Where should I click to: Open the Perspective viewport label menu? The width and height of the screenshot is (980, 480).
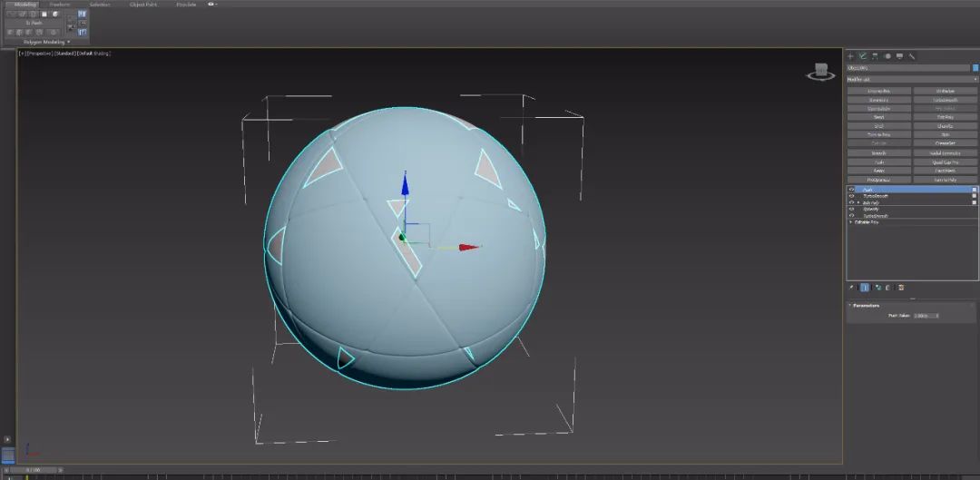pos(40,54)
